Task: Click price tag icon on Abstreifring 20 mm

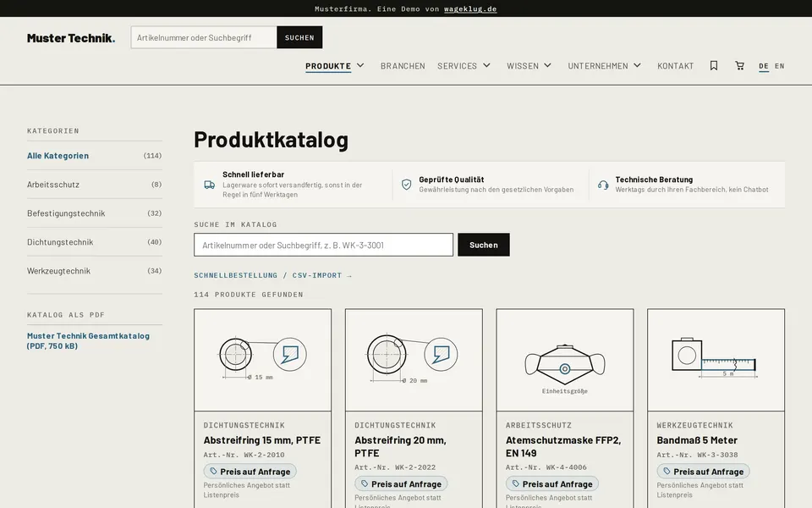Action: point(365,483)
